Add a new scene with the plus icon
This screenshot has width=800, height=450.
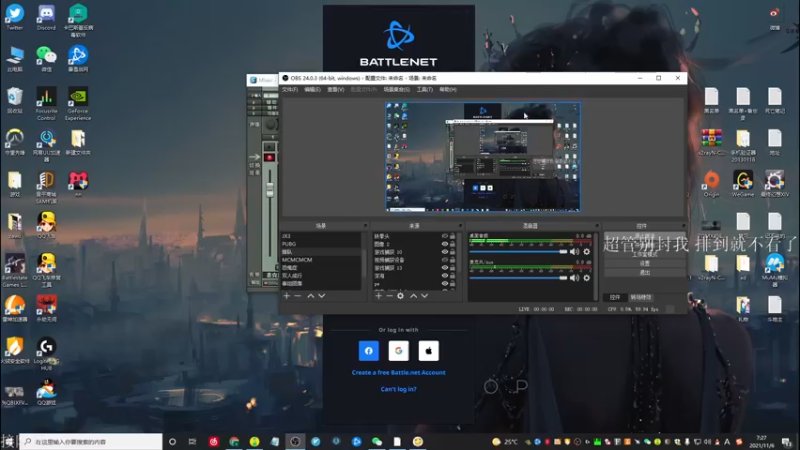point(287,296)
